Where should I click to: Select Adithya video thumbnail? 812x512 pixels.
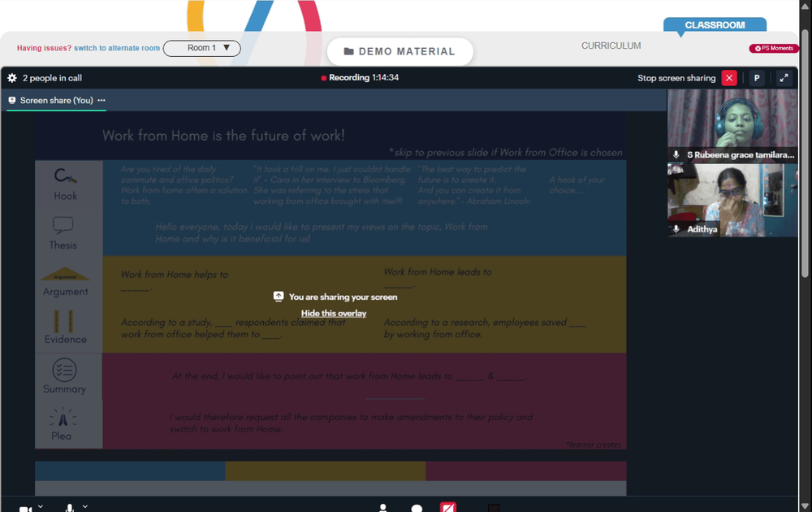click(732, 200)
